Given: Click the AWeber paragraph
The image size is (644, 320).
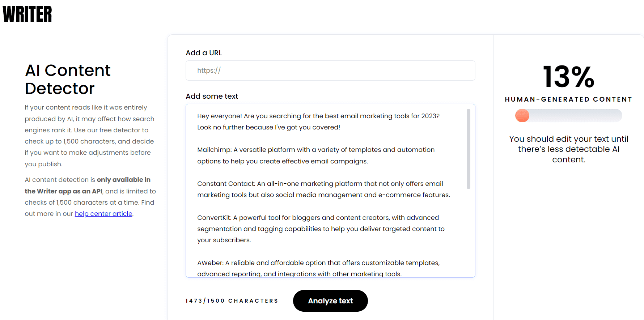Looking at the screenshot, I should tap(318, 268).
